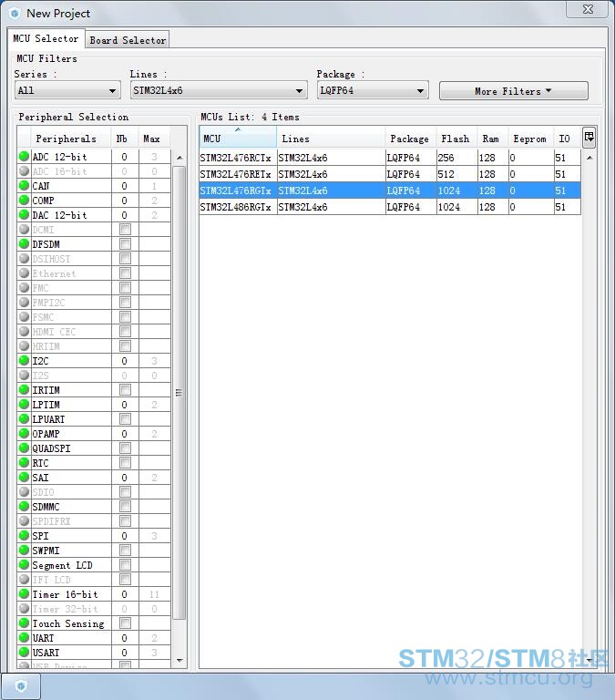Close the New Project dialog
615x700 pixels.
pyautogui.click(x=588, y=9)
